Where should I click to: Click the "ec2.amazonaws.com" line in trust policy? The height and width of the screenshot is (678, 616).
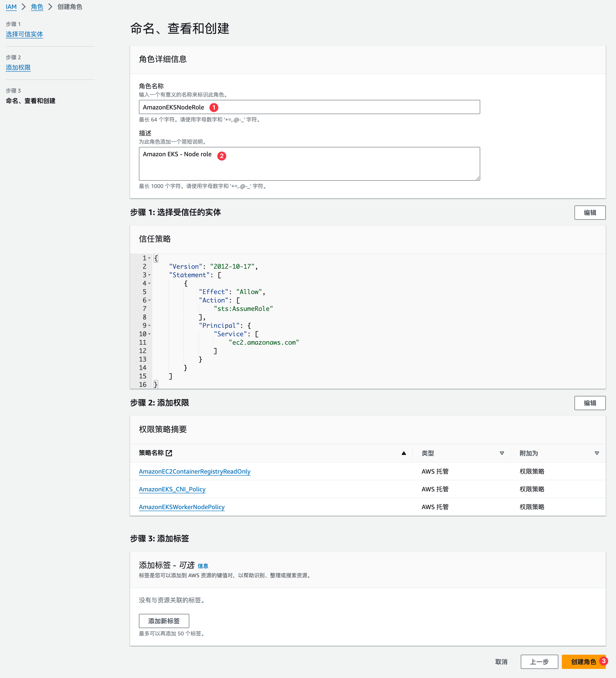(x=264, y=342)
